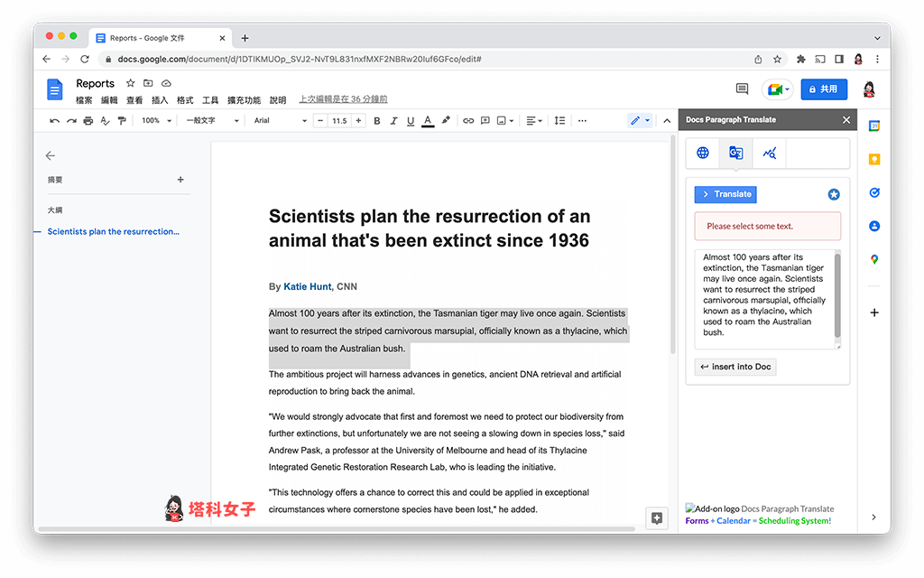This screenshot has width=924, height=578.
Task: Open the highlight color tool
Action: 446,120
